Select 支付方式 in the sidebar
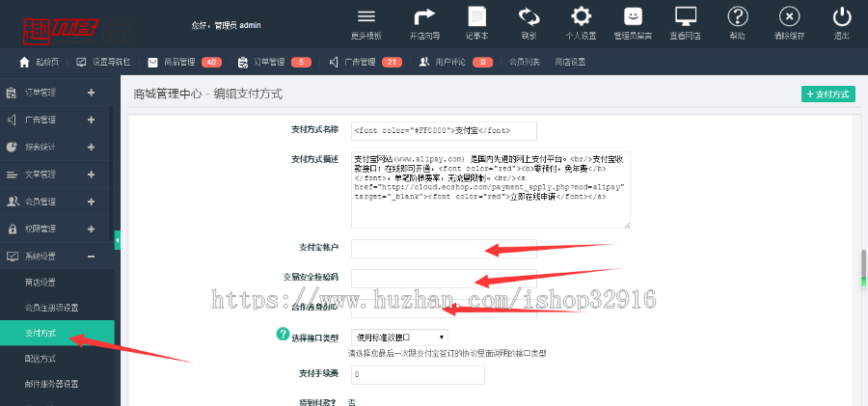The height and width of the screenshot is (406, 868). pos(57,333)
